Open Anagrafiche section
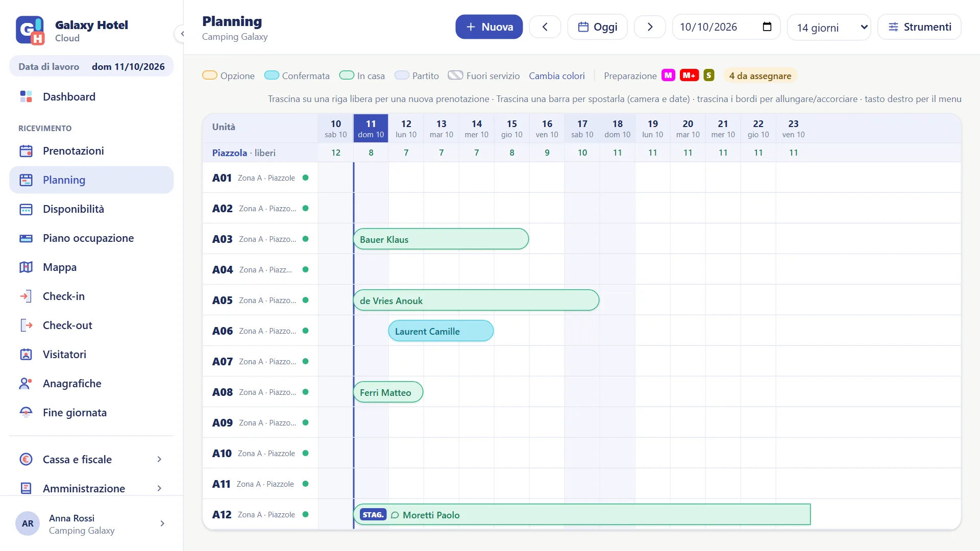Image resolution: width=980 pixels, height=551 pixels. tap(91, 383)
